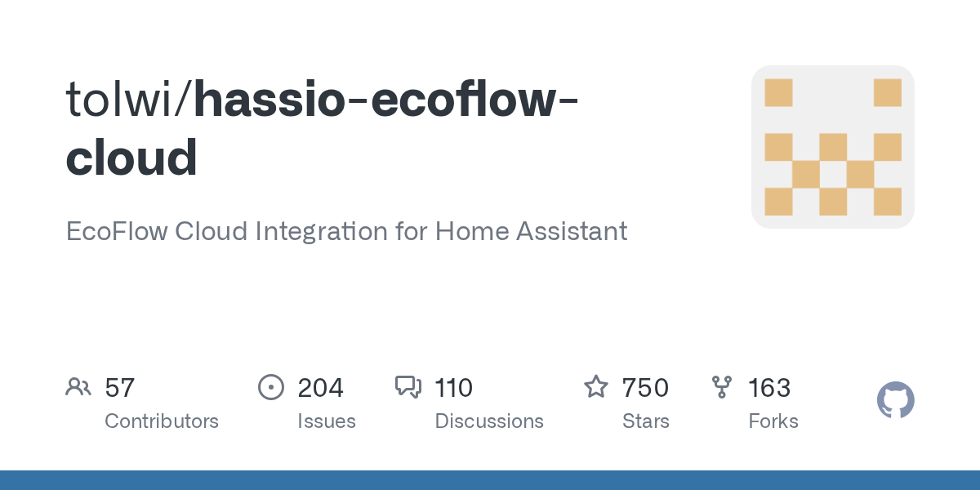Viewport: 980px width, 490px height.
Task: Click the word cloud in repository title
Action: (131, 158)
